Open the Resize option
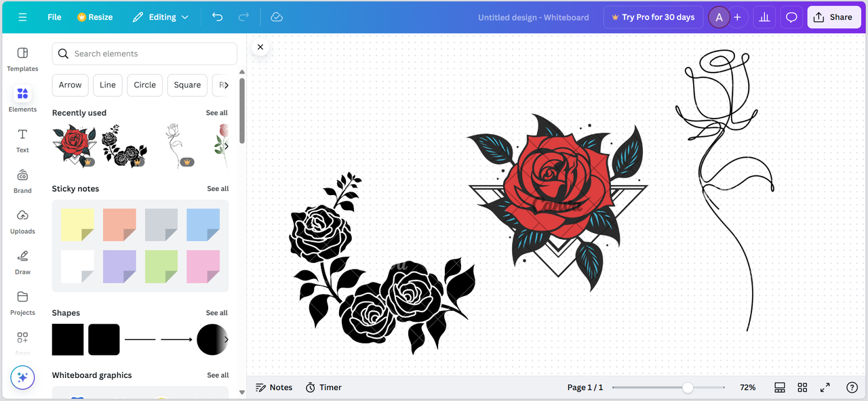Image resolution: width=868 pixels, height=401 pixels. (95, 17)
